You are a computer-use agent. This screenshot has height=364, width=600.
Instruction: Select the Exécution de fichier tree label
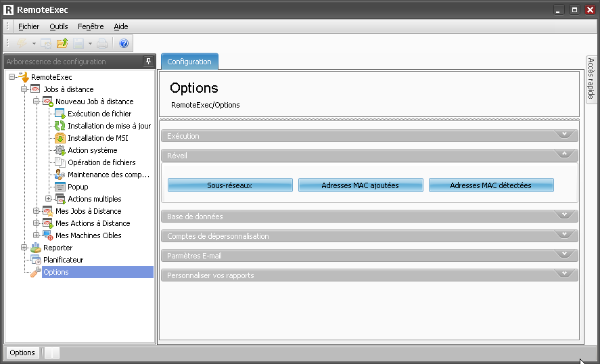tap(99, 114)
